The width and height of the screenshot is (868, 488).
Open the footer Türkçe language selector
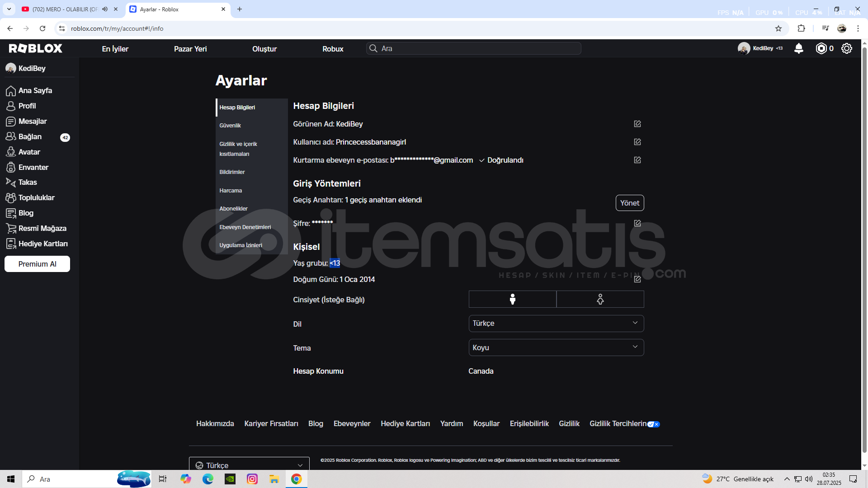[249, 465]
